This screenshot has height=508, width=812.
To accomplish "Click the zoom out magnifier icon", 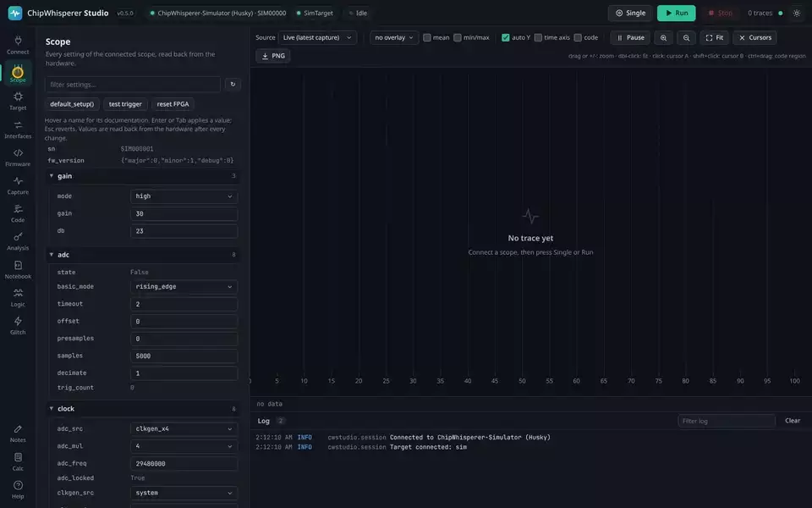I will pos(686,37).
